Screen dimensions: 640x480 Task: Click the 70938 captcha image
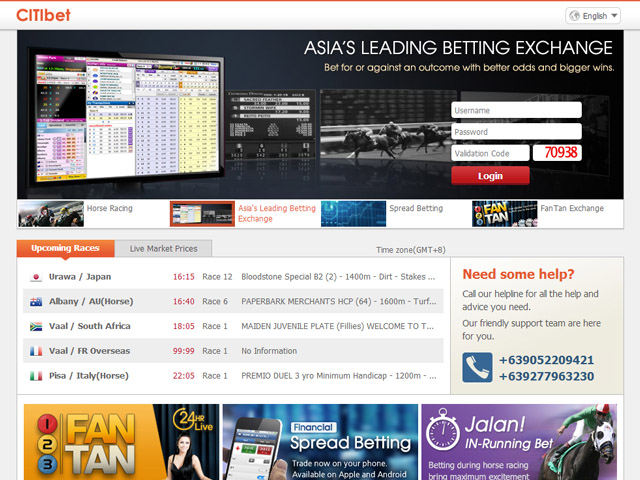tap(555, 153)
